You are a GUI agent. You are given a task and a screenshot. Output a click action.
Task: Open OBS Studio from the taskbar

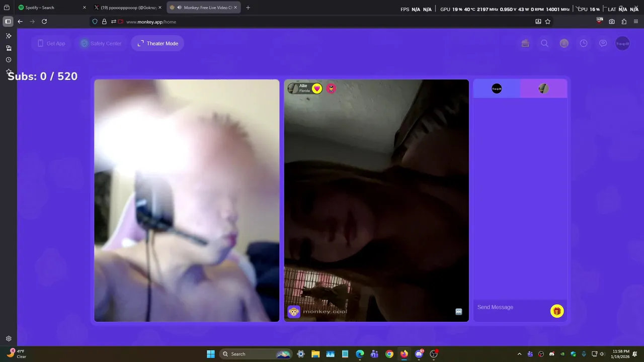(434, 354)
